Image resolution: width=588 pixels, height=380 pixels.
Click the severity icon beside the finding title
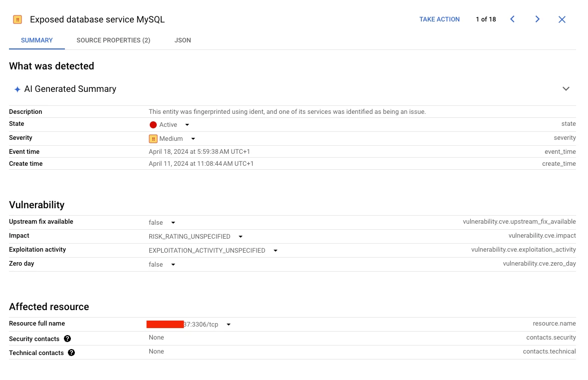(x=17, y=19)
